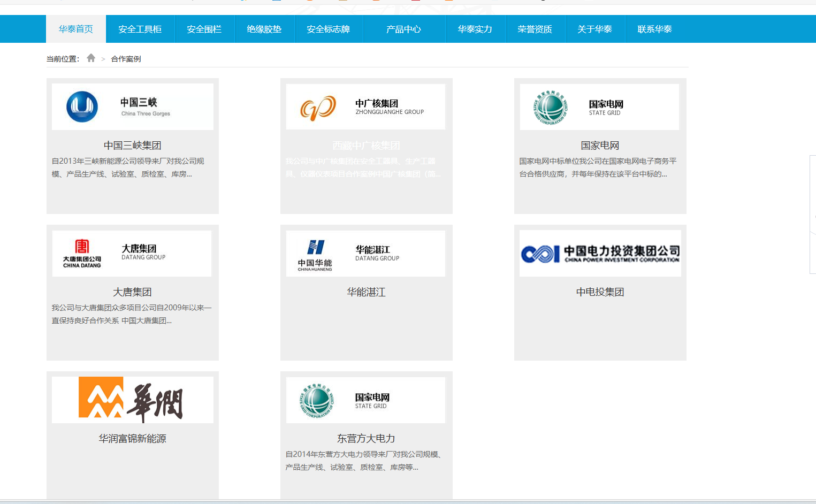Open the State Grid logo in first row
816x504 pixels.
[599, 106]
